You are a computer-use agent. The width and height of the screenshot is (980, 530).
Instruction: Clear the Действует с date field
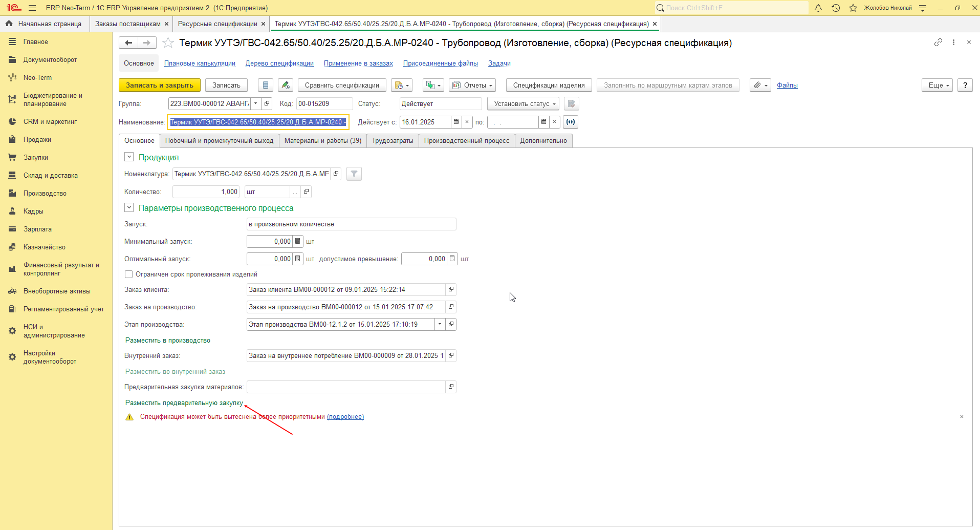click(467, 122)
